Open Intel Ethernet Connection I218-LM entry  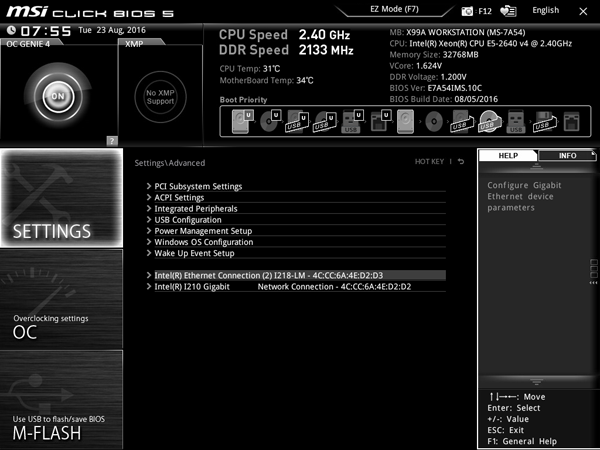click(296, 276)
